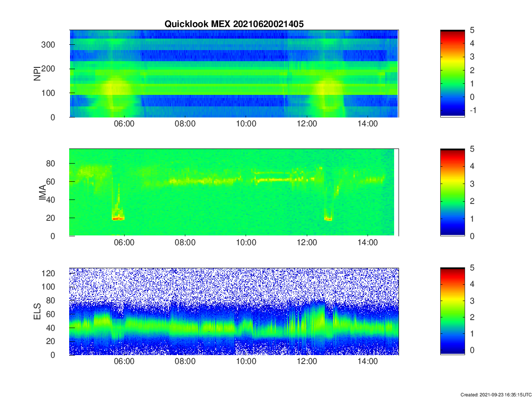This screenshot has width=532, height=399.
Task: Click the 14:00 tick under the ELS panel
Action: (368, 361)
